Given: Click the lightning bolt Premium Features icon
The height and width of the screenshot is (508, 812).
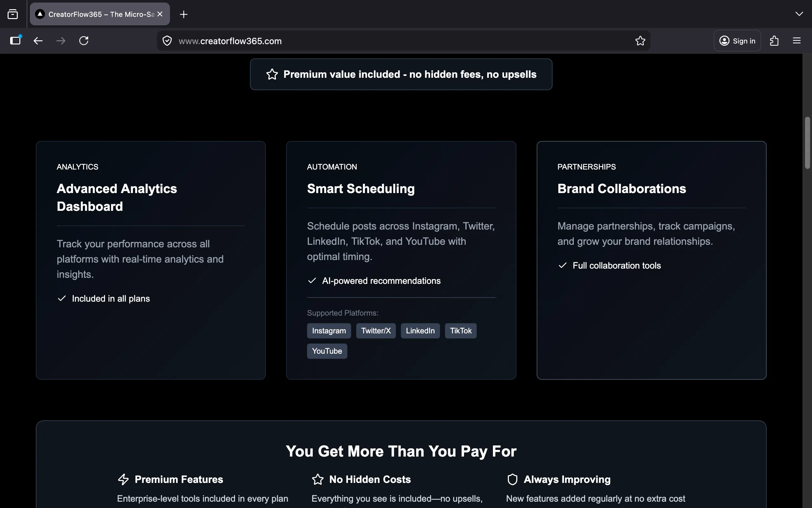Looking at the screenshot, I should coord(123,479).
